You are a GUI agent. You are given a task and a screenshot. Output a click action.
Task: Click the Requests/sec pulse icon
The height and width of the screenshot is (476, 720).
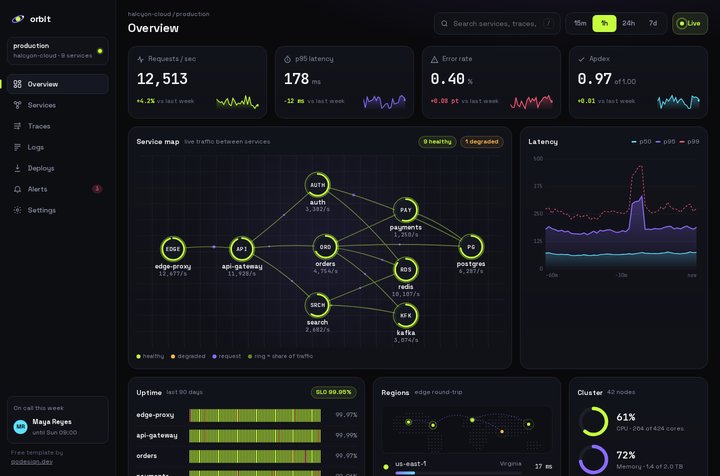141,59
